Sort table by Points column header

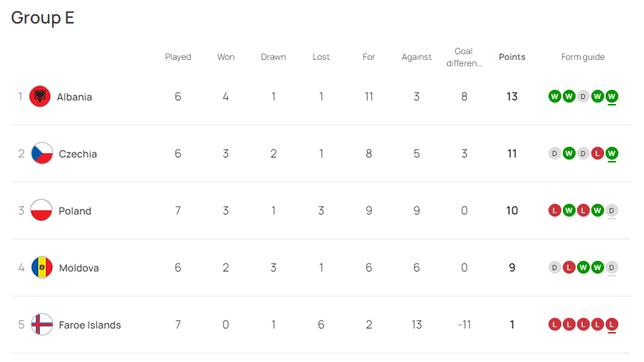pos(512,57)
